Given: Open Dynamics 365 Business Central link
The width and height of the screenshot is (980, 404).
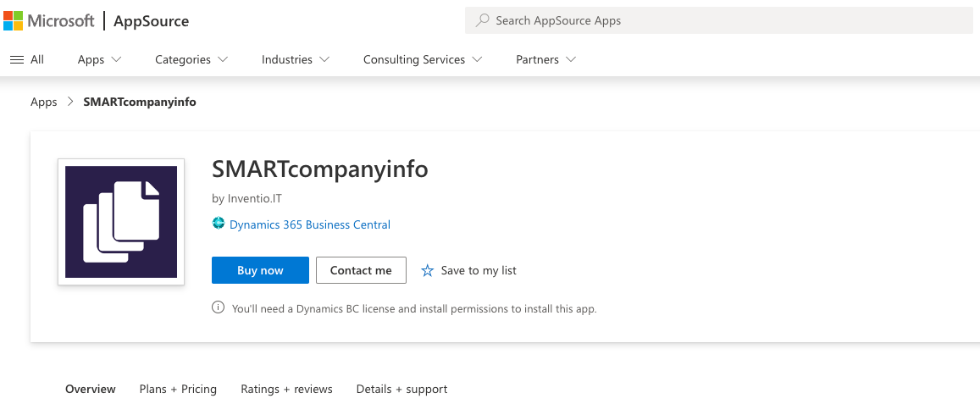Looking at the screenshot, I should (x=309, y=224).
